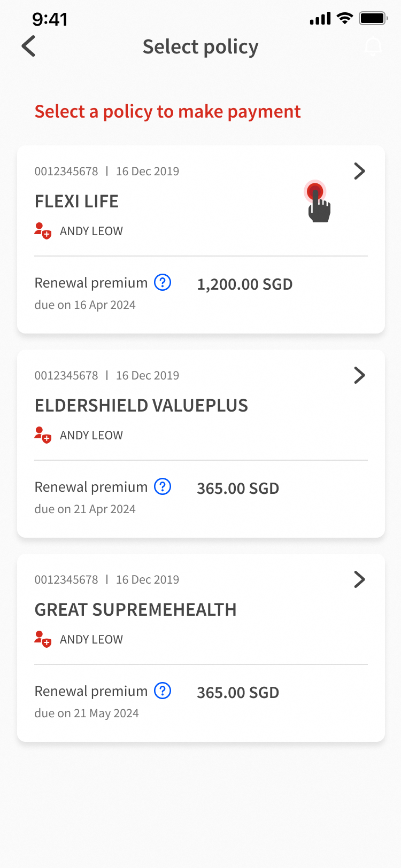Tap 'due on 16 Apr 2024' text
Screen dimensions: 401x868
[85, 305]
